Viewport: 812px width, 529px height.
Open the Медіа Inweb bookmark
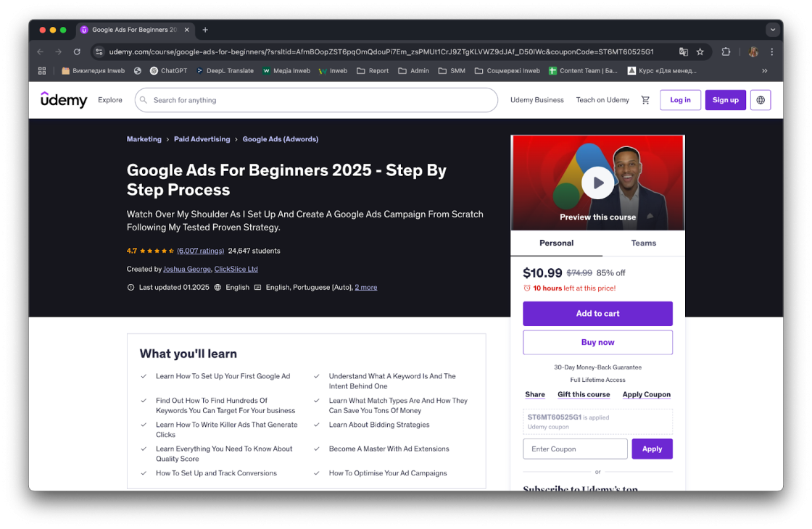pos(286,71)
